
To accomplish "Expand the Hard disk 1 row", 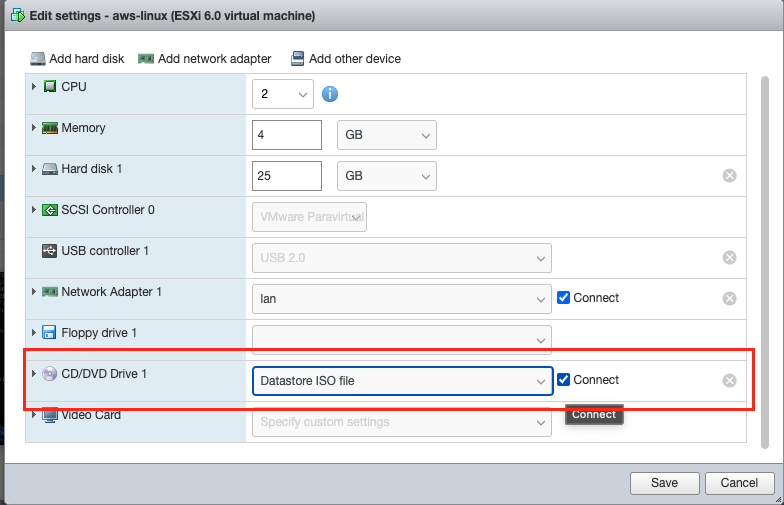I will point(34,169).
